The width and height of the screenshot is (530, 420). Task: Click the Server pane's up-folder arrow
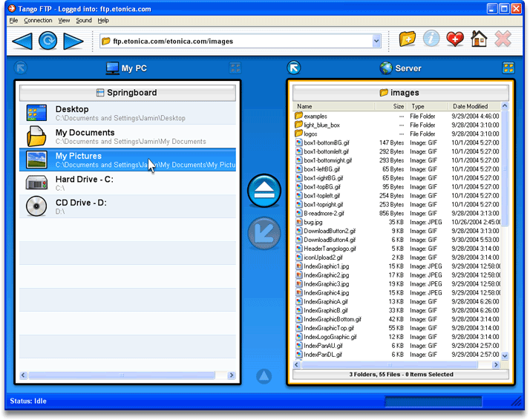point(294,68)
